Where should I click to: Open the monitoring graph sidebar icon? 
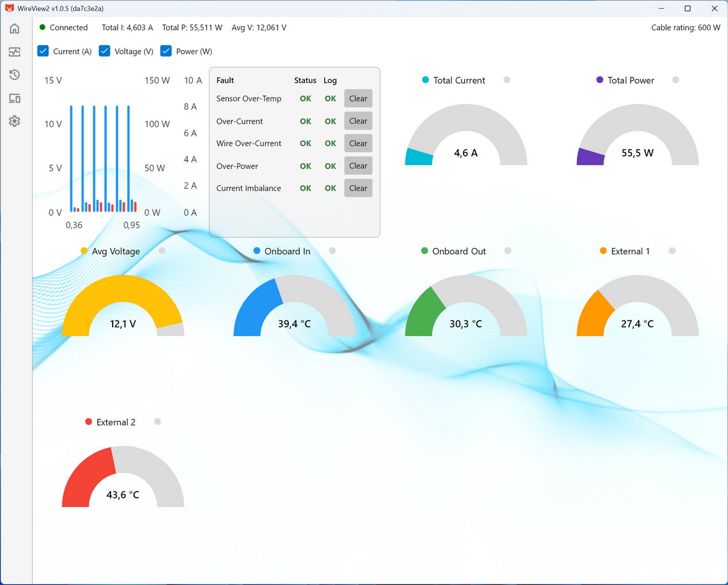click(x=15, y=52)
